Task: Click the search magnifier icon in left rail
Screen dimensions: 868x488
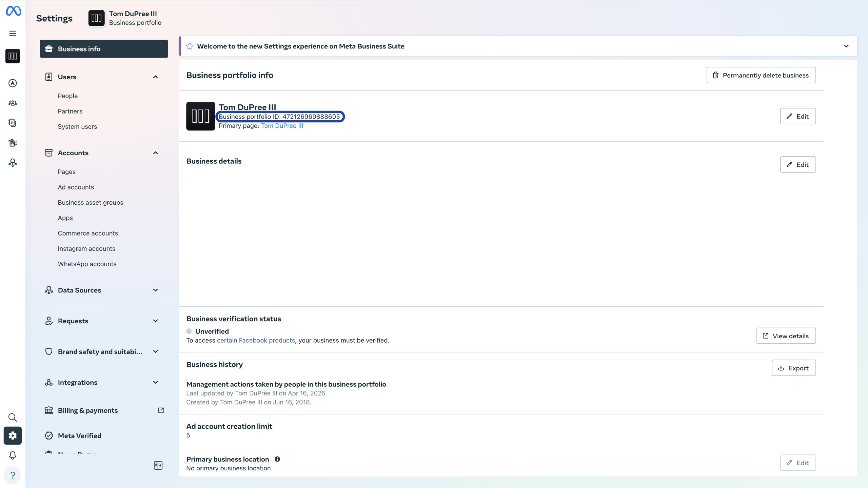Action: point(13,418)
